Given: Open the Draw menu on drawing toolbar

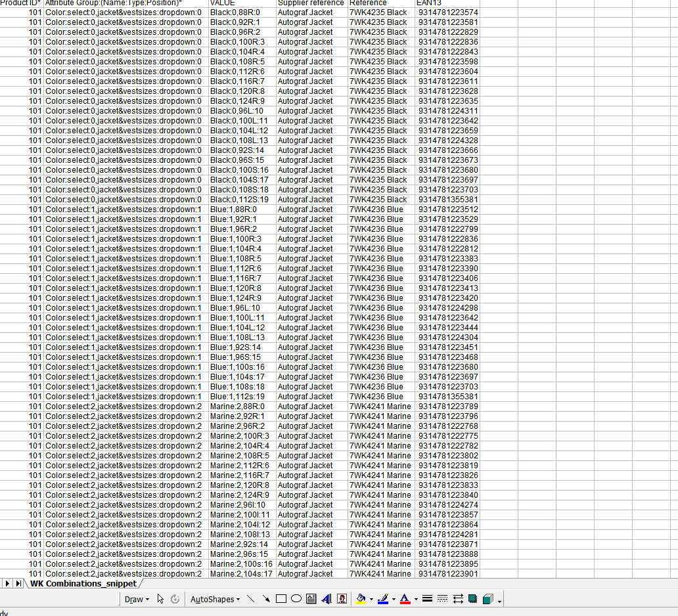Looking at the screenshot, I should [137, 599].
